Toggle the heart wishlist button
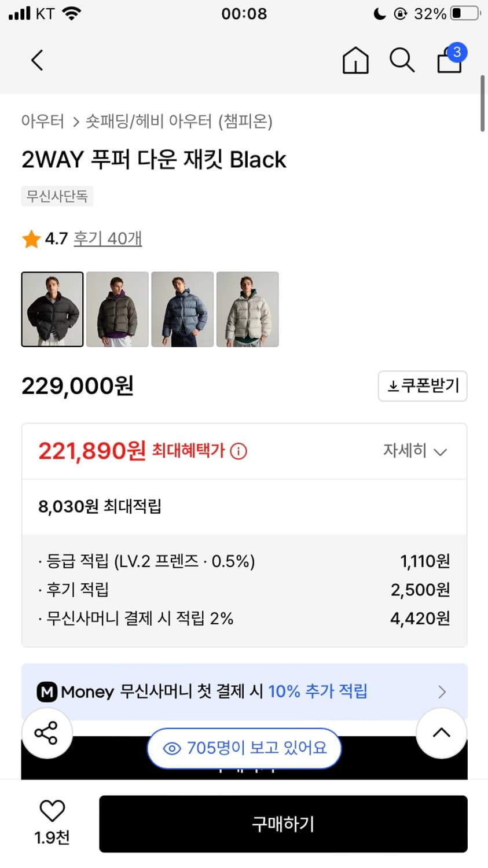This screenshot has width=488, height=868. 52,811
